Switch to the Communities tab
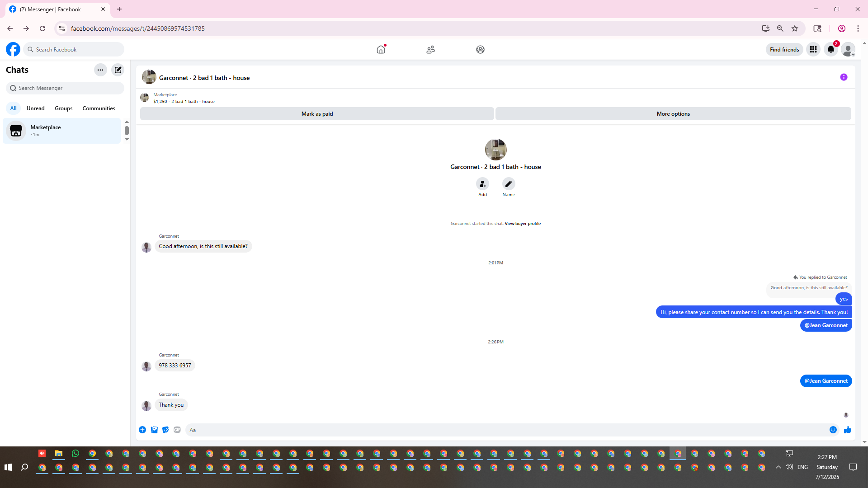 tap(99, 108)
